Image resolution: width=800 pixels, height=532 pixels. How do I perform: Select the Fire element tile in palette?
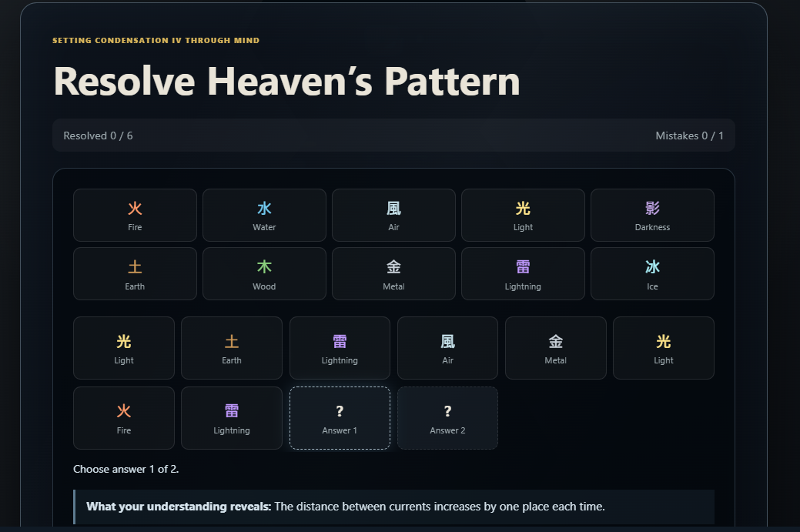[x=135, y=216]
